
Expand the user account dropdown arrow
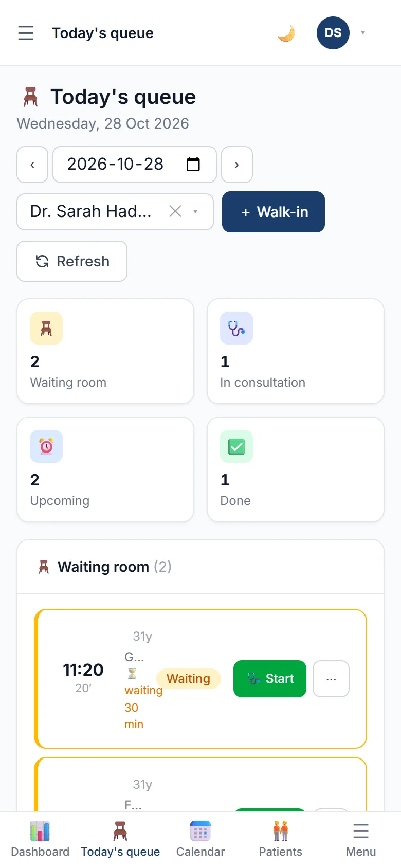363,33
